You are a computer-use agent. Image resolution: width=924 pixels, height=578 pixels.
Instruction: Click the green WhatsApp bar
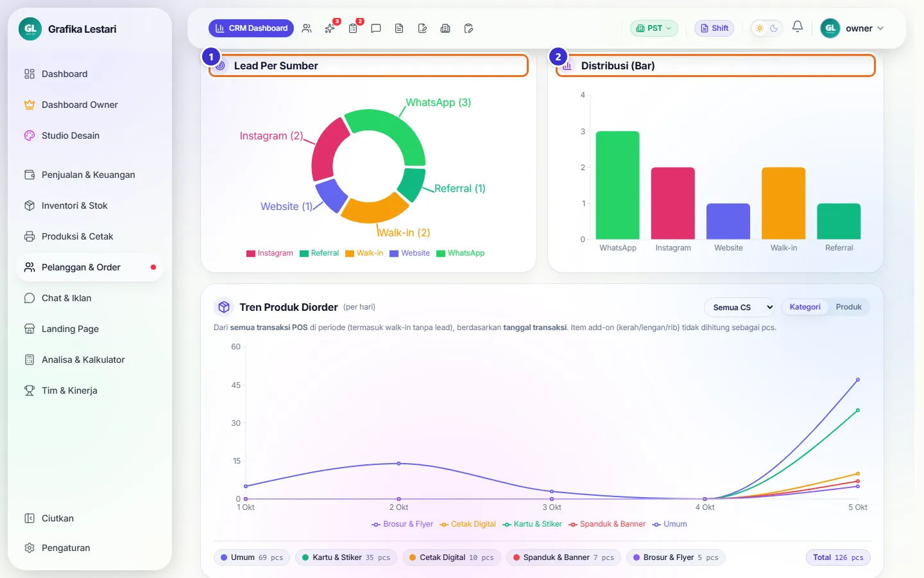[x=618, y=185]
